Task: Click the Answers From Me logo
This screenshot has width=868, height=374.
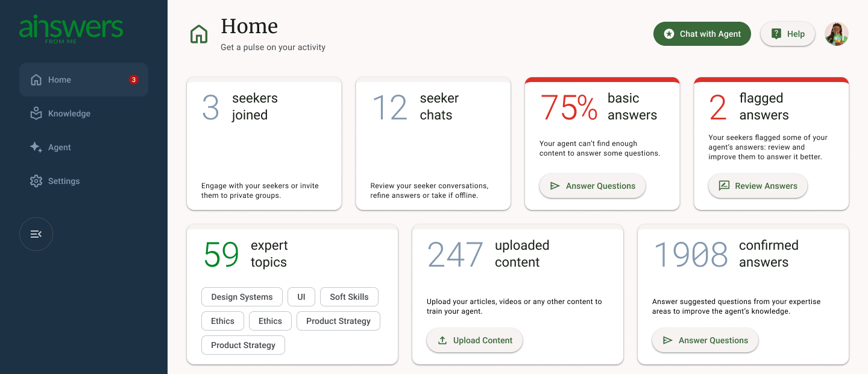Action: (x=71, y=29)
